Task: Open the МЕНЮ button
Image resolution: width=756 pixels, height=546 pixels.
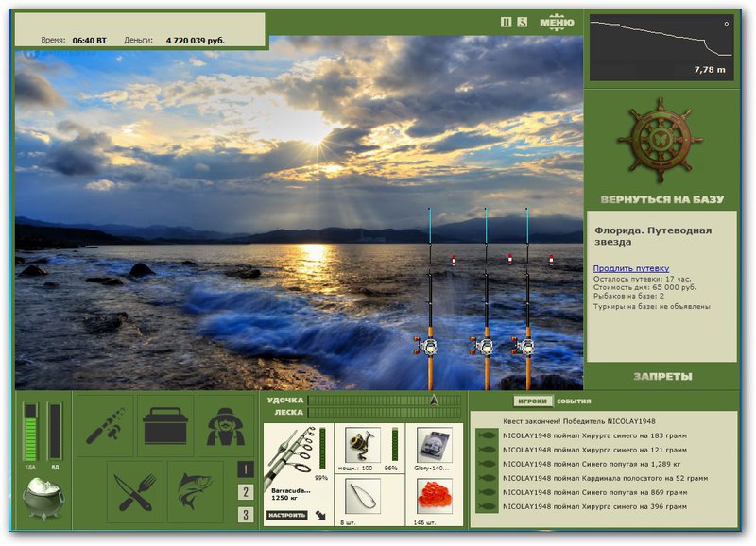Action: 557,22
